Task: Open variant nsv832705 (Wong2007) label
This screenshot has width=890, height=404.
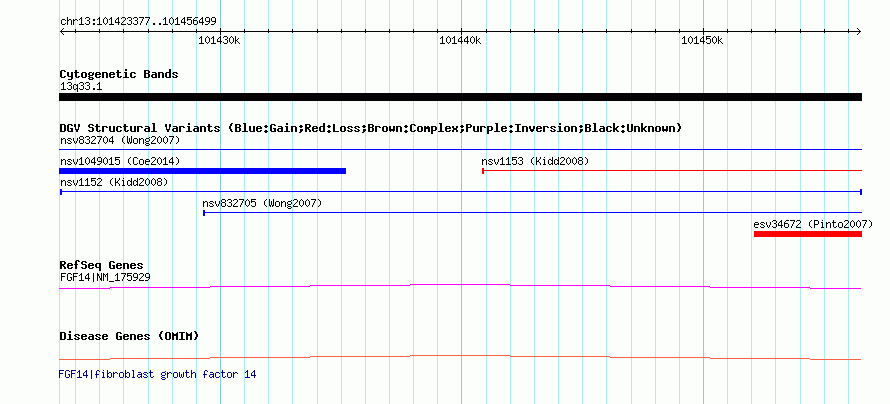Action: click(262, 203)
